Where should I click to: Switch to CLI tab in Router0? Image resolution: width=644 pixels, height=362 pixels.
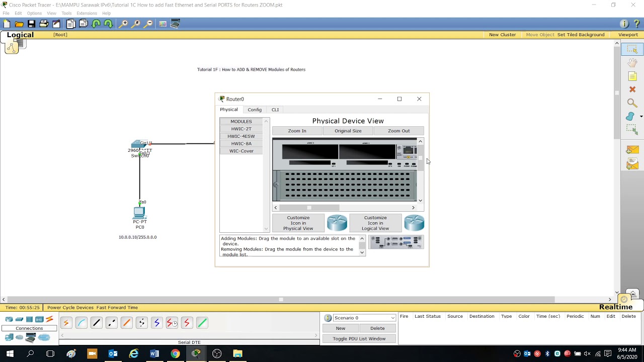coord(275,110)
